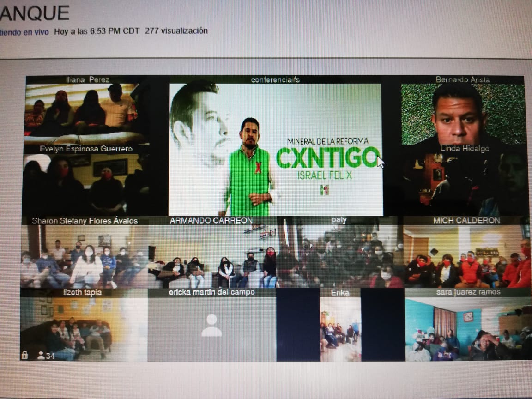The height and width of the screenshot is (399, 532).
Task: Click ericka martin del campo's avatar placeholder icon
Action: click(x=212, y=325)
